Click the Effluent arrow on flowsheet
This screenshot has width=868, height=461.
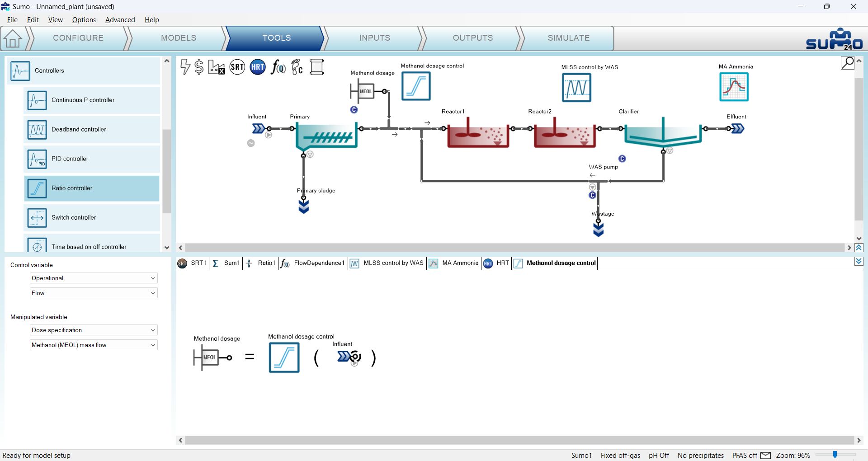pos(737,129)
